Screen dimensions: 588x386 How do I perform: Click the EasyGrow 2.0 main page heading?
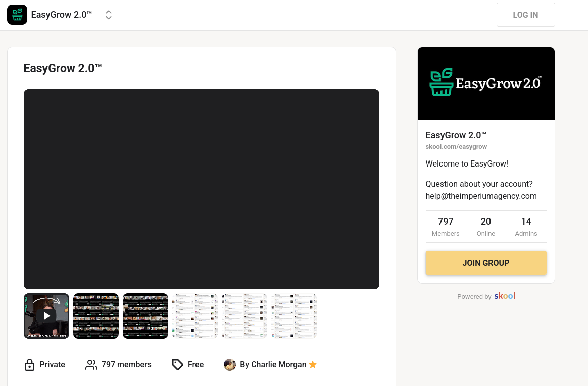click(x=63, y=68)
